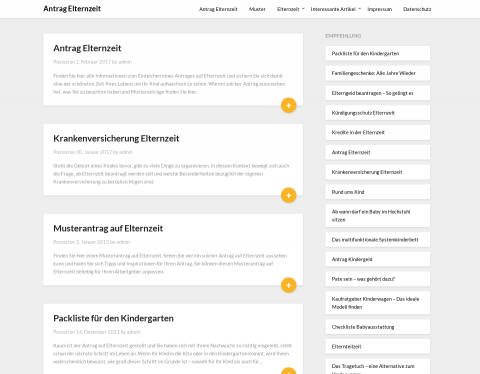The image size is (480, 374).
Task: Click the plus button on Packliste Kindergarten card
Action: coord(289,371)
